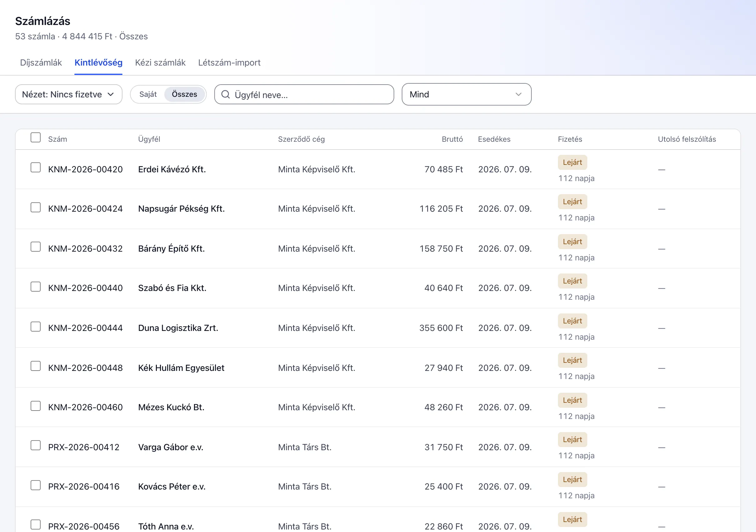Screen dimensions: 756x532
Task: Click invoice number PRX-2026-00412
Action: coord(84,447)
